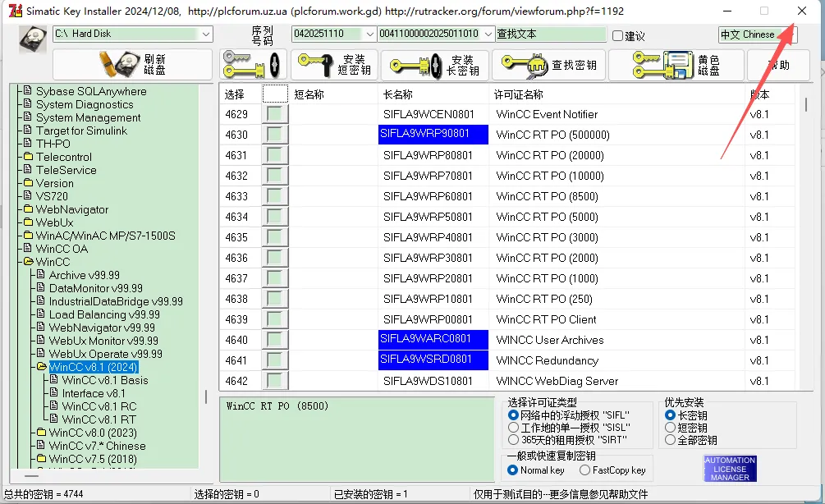Viewport: 825px width, 504px height.
Task: Open the Automation License Manager icon
Action: 730,468
